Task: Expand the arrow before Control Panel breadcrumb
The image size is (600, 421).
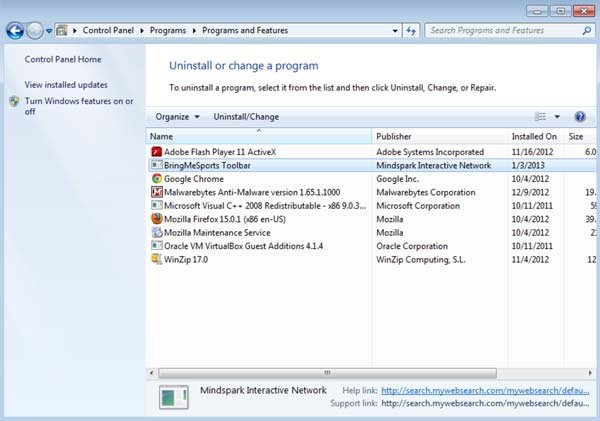Action: click(75, 31)
